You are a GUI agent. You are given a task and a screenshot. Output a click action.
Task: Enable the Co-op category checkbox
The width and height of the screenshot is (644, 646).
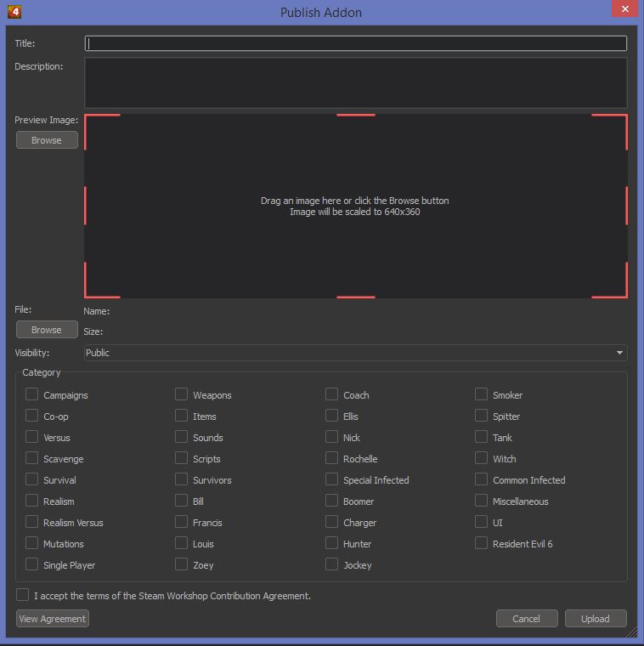(x=31, y=416)
